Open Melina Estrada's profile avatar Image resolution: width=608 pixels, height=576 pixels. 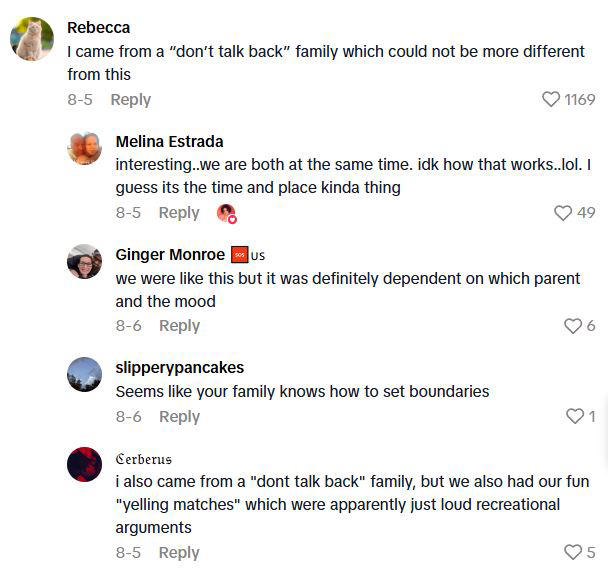pos(84,148)
